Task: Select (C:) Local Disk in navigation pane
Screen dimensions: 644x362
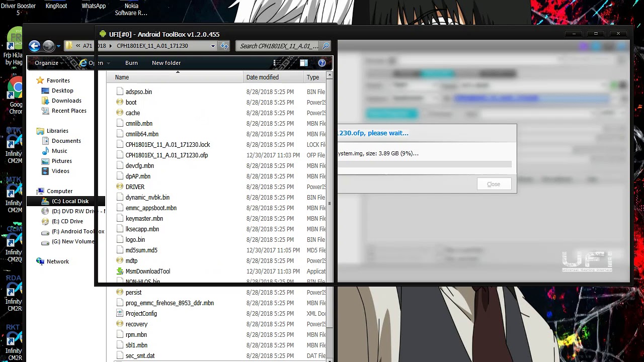Action: (x=70, y=201)
